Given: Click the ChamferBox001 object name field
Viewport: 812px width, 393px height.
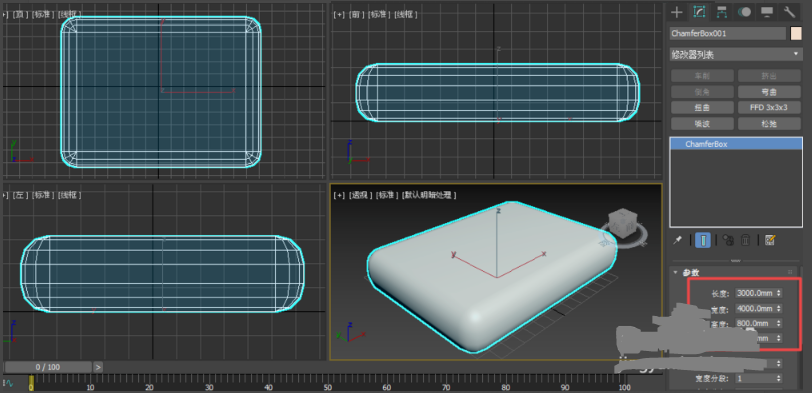Looking at the screenshot, I should [x=728, y=33].
